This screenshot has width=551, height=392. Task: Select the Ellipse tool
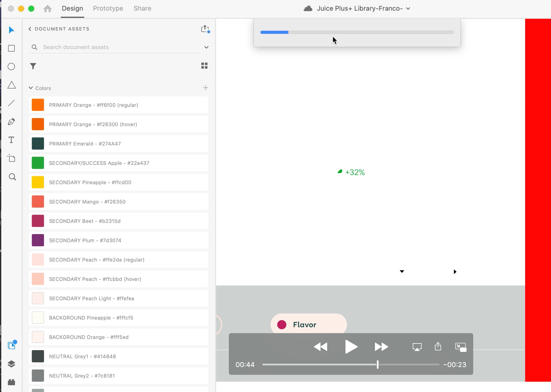coord(11,67)
